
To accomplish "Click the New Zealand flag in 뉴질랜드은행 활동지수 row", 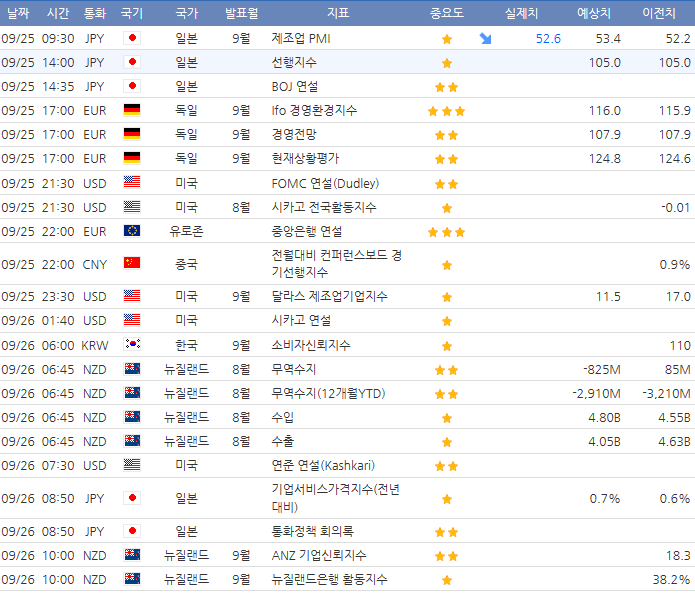I will point(132,579).
